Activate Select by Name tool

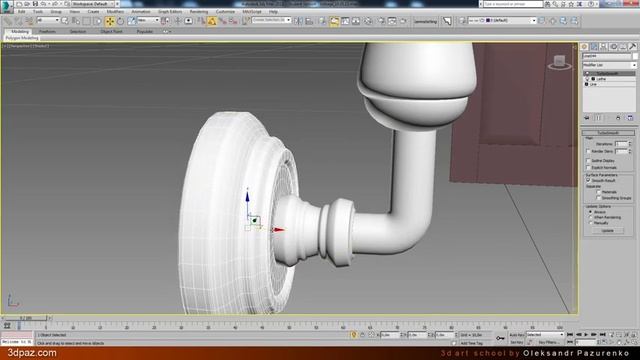[x=76, y=21]
